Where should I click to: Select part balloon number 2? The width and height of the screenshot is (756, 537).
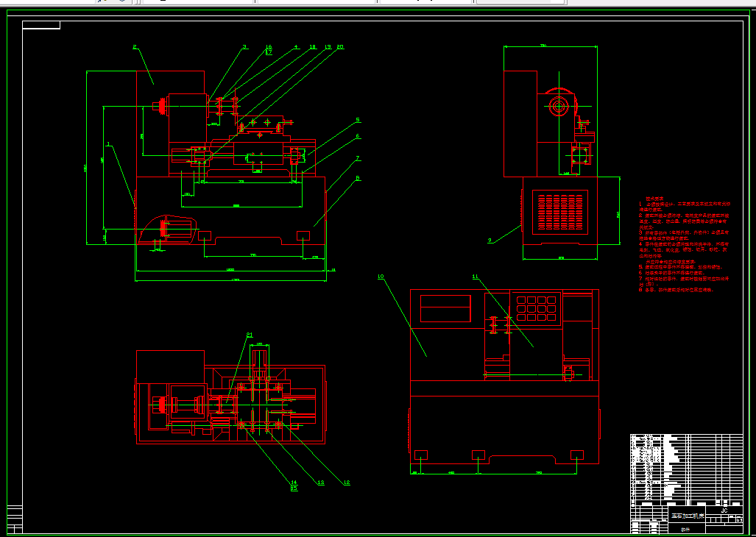point(135,47)
